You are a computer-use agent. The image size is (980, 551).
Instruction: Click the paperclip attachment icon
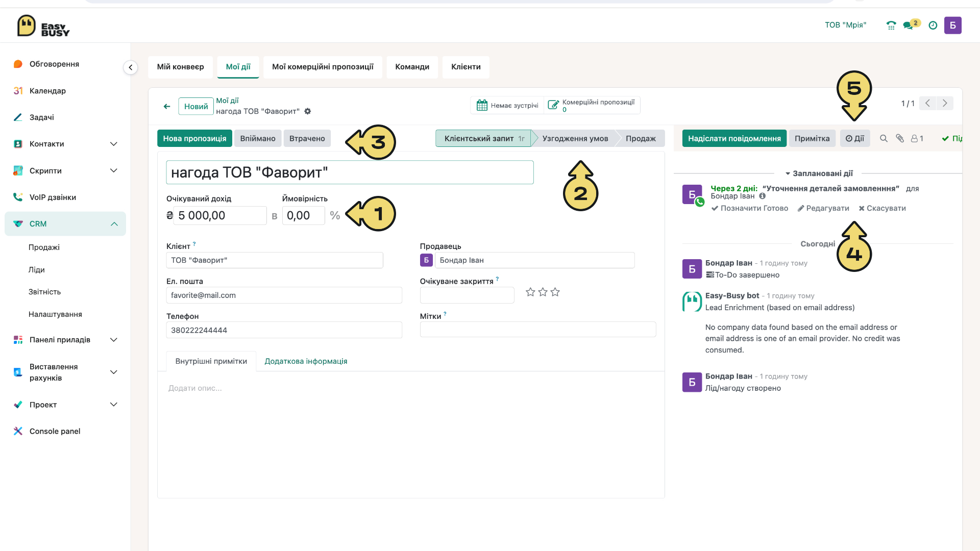point(900,138)
